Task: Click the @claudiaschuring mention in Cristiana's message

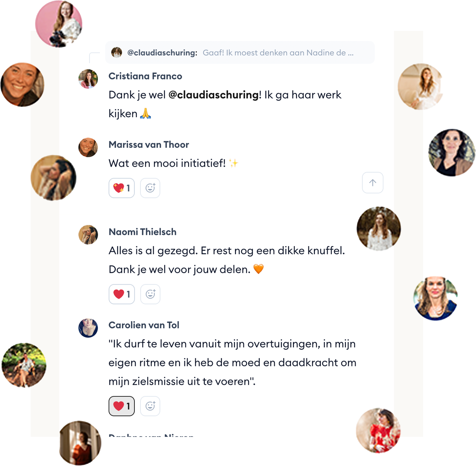Action: pos(214,95)
